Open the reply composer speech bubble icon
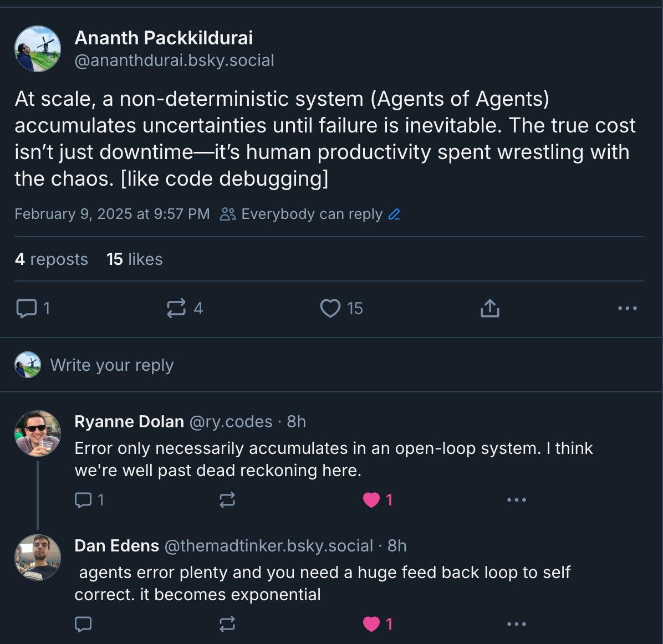 (28, 308)
